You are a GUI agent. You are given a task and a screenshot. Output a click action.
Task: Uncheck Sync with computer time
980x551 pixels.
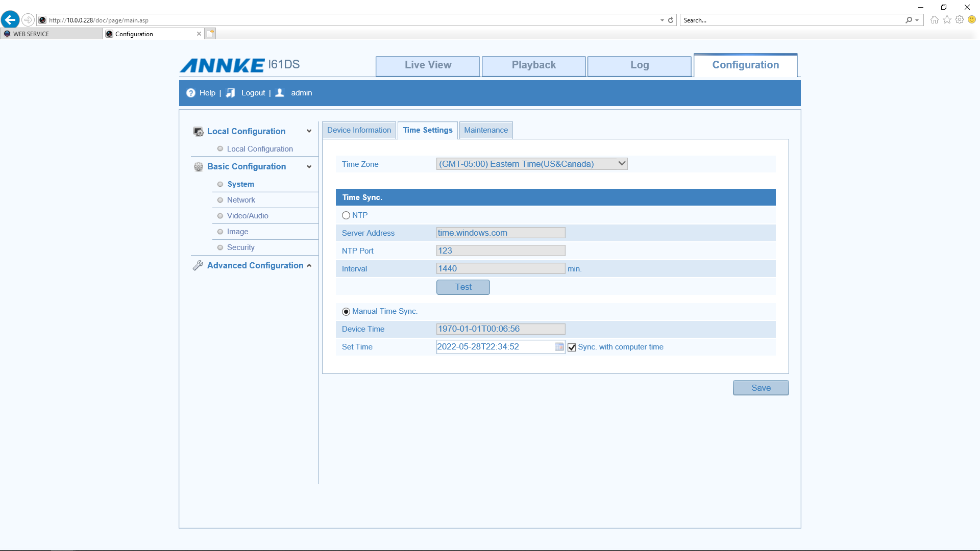[x=572, y=347]
